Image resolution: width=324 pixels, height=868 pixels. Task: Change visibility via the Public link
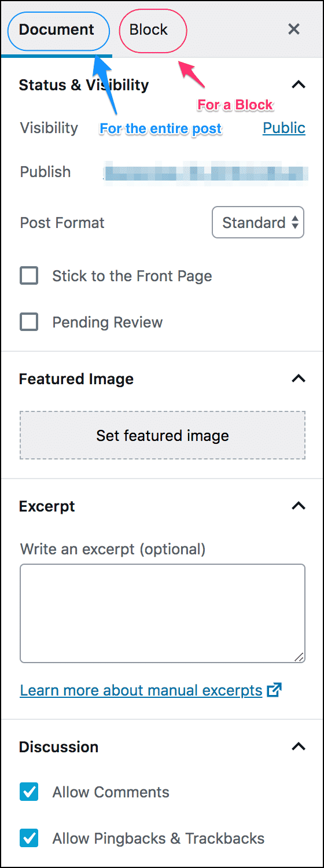click(x=284, y=128)
